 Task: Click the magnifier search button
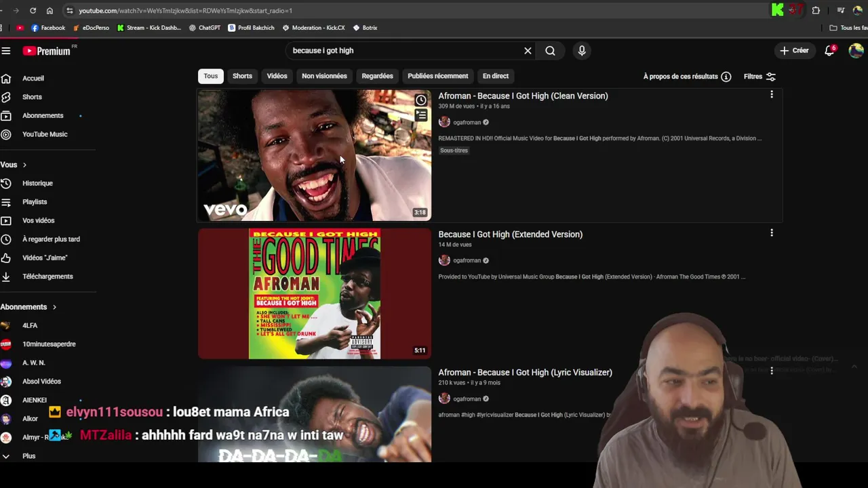pos(550,51)
